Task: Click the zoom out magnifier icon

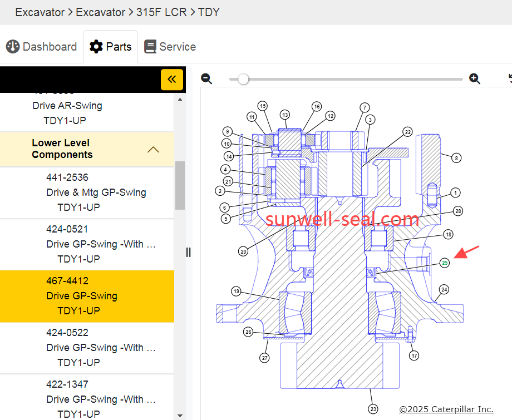Action: pos(206,79)
